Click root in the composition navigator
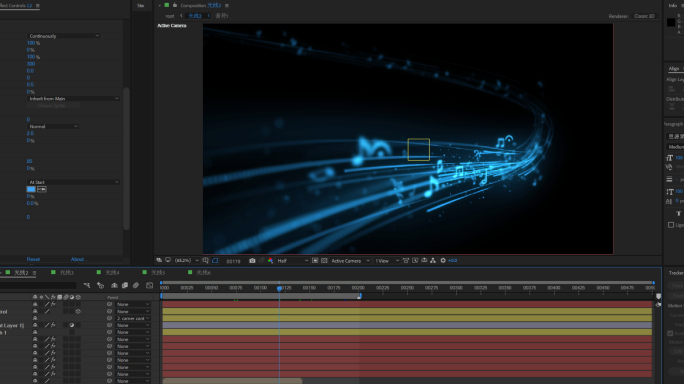 coord(170,16)
